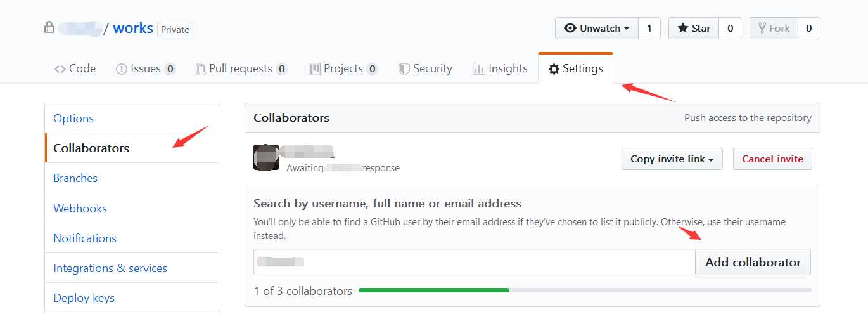Open the Options settings page

coord(73,119)
